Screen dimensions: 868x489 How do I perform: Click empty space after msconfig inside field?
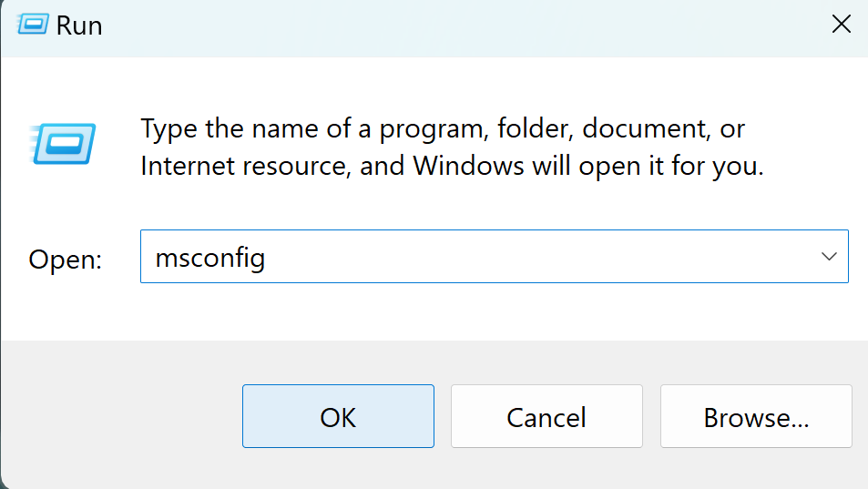[546, 257]
